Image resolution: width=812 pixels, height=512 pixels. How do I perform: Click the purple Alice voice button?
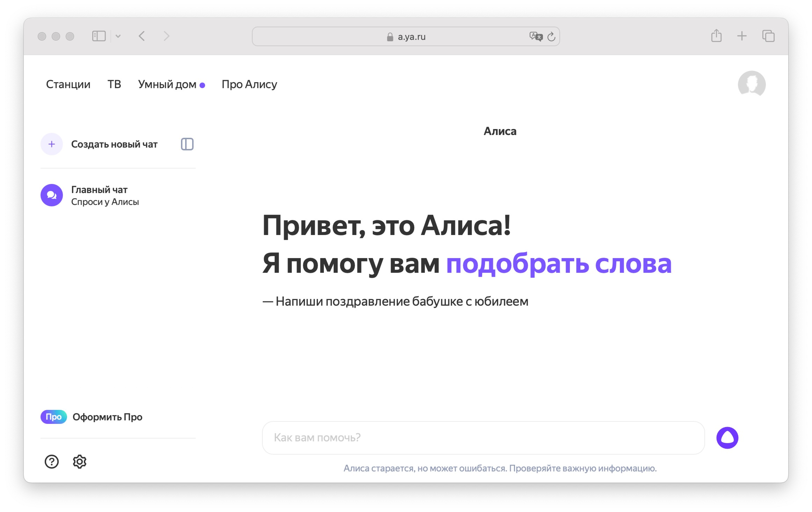(x=727, y=438)
